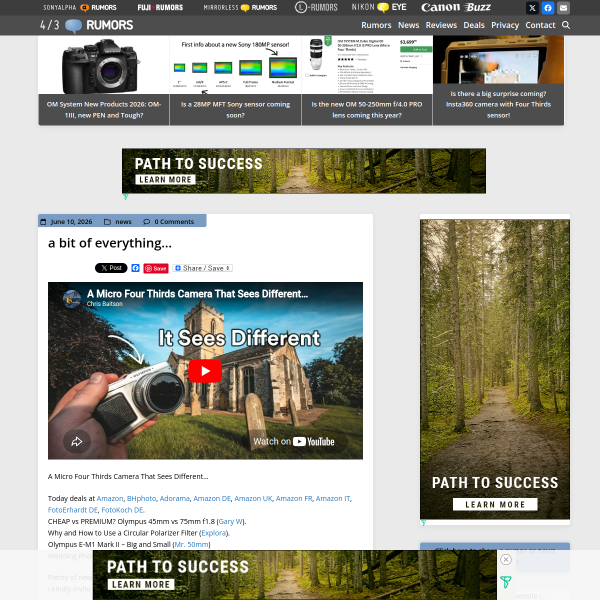The image size is (600, 600).
Task: Click the Freestar icon beside bottom ad
Action: point(505,582)
